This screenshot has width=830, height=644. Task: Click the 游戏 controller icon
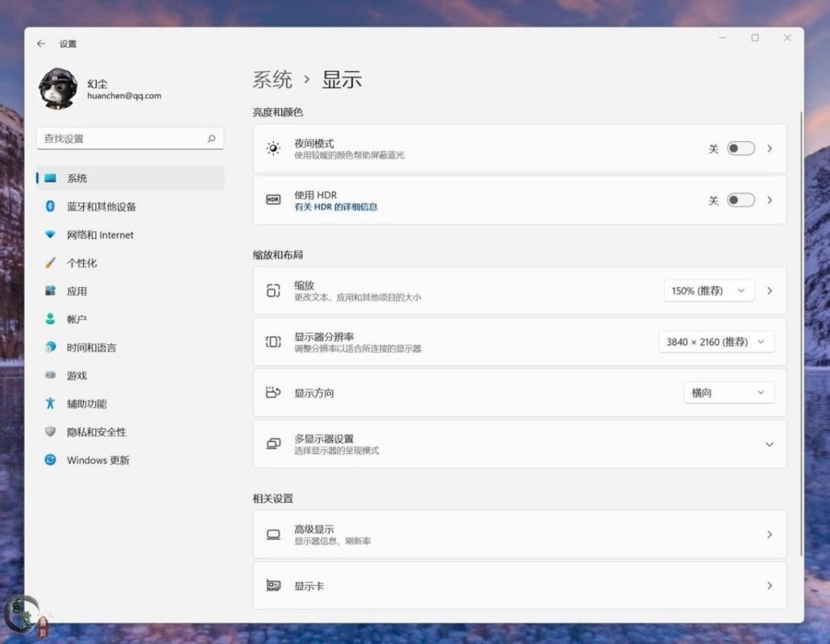[x=51, y=375]
